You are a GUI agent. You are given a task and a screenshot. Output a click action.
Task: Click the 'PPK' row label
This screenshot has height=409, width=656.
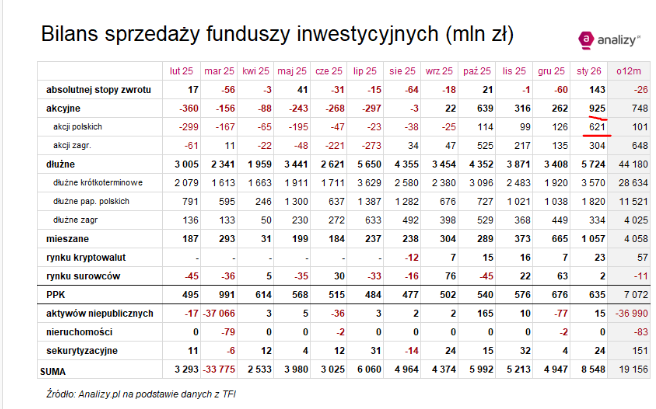(x=56, y=295)
